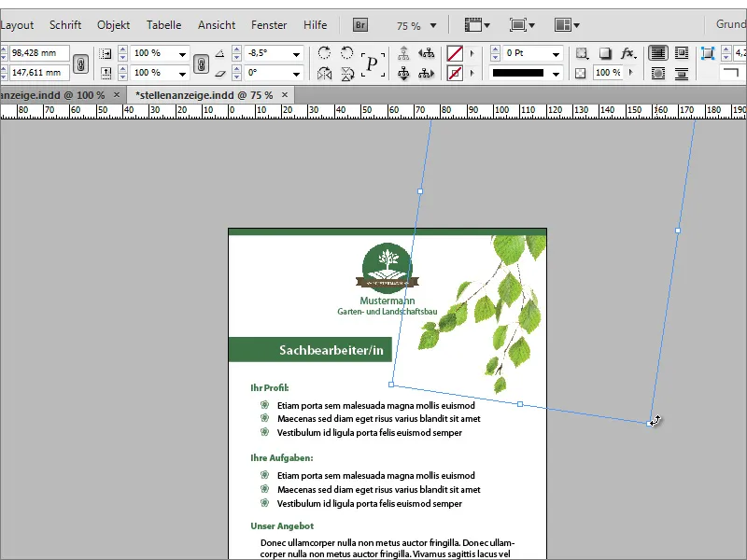747x560 pixels.
Task: Click the fit content auto-fit frame icon
Action: pos(708,53)
